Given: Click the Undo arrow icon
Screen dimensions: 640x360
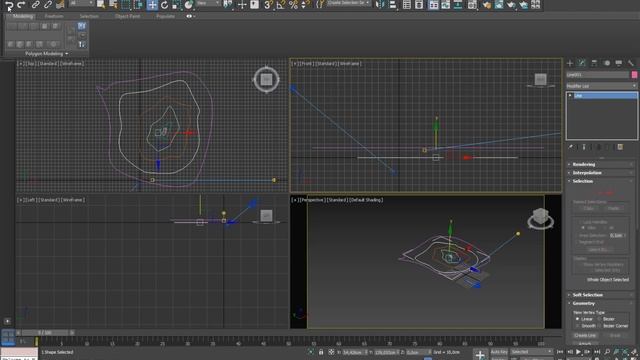Looking at the screenshot, I should [x=9, y=5].
